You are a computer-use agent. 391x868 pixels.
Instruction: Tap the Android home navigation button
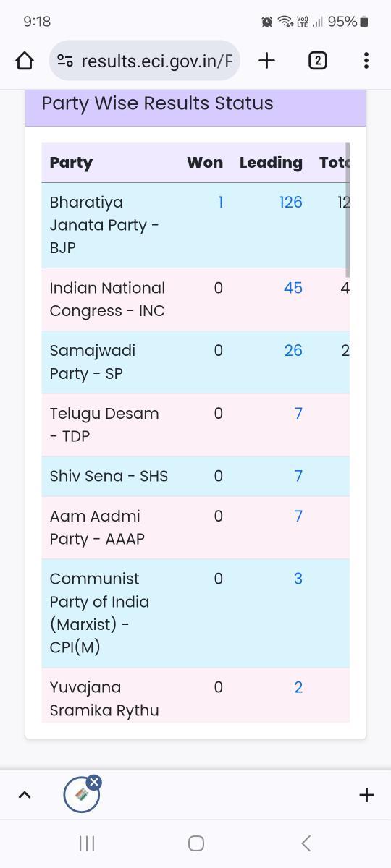click(195, 843)
